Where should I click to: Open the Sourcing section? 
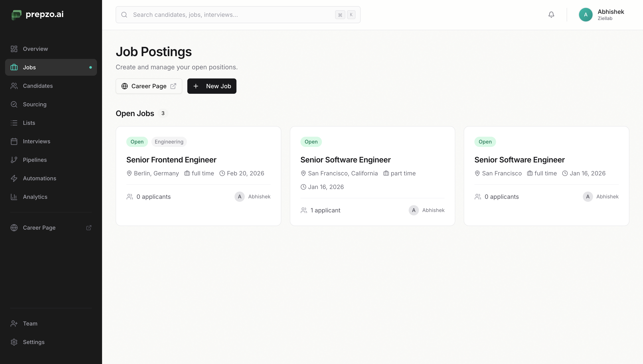click(34, 104)
